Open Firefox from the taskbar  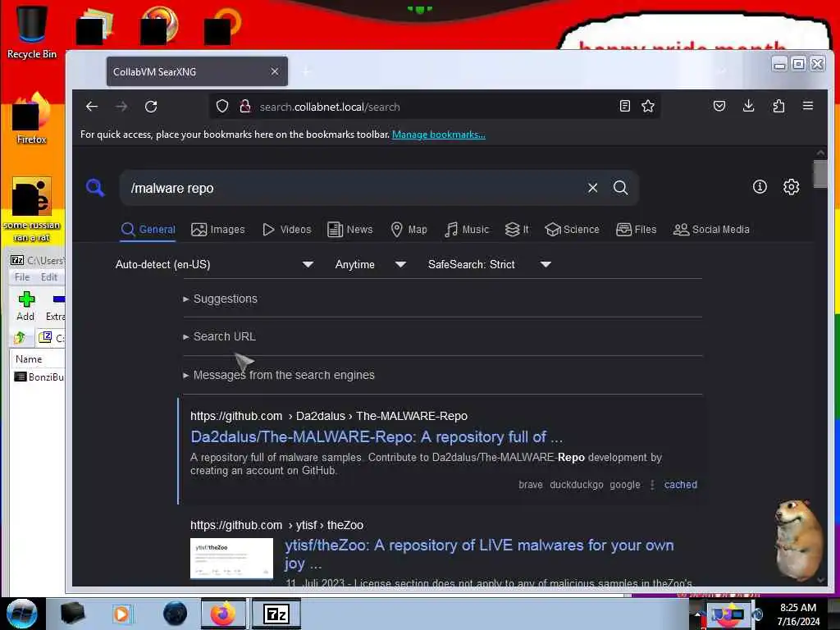223,614
